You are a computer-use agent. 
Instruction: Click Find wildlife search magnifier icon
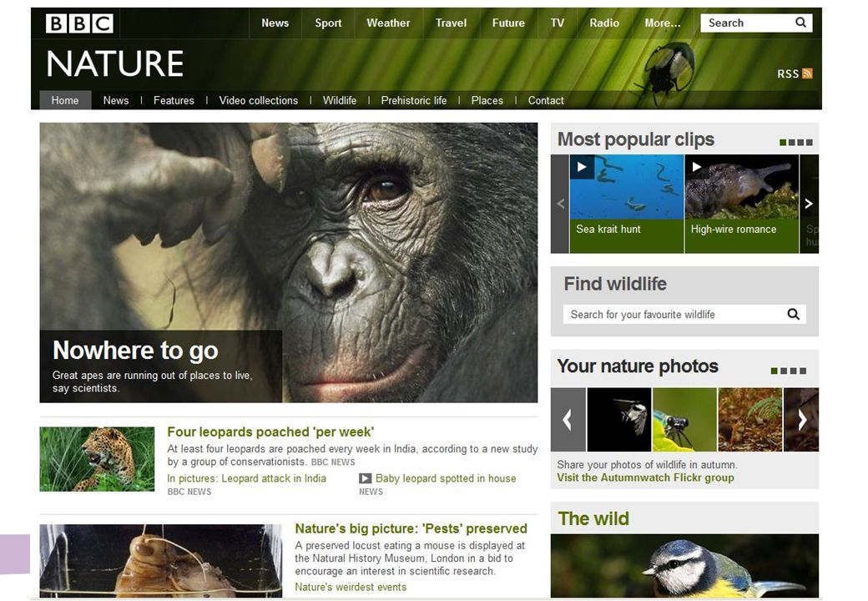(x=793, y=315)
